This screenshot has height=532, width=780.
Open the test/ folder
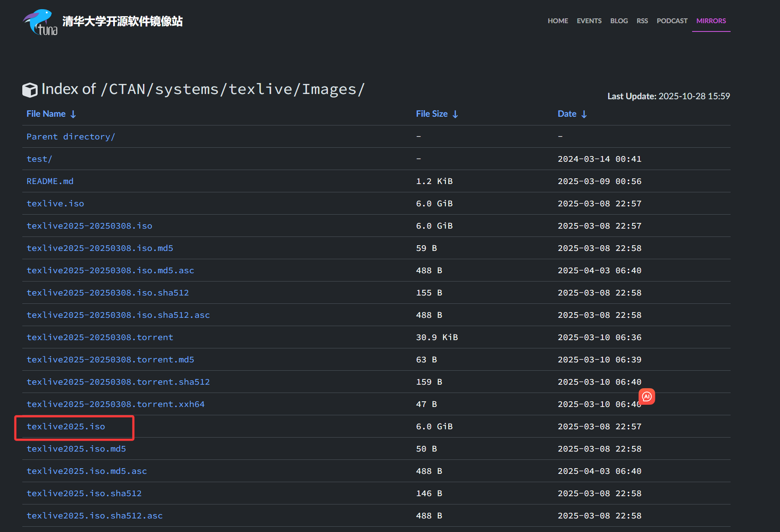click(x=39, y=159)
